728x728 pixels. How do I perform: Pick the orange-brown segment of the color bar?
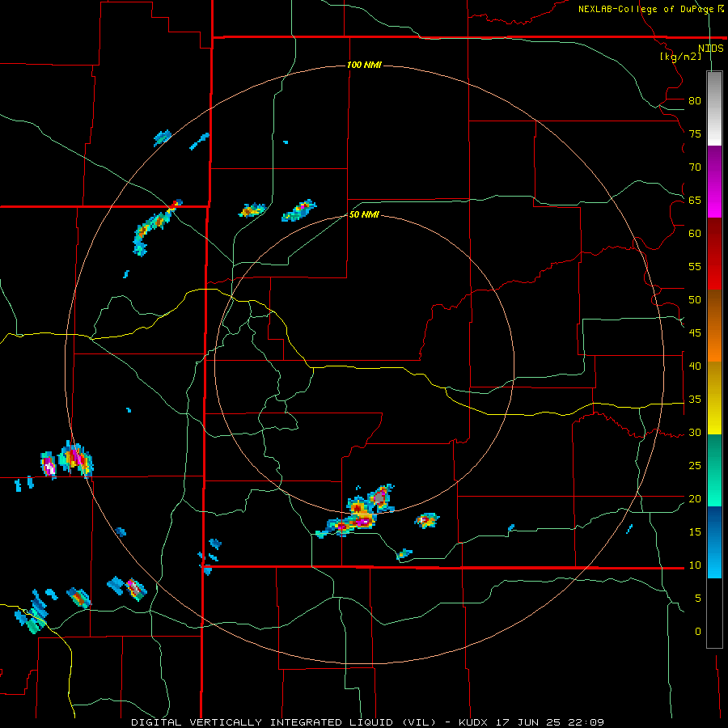pyautogui.click(x=714, y=326)
